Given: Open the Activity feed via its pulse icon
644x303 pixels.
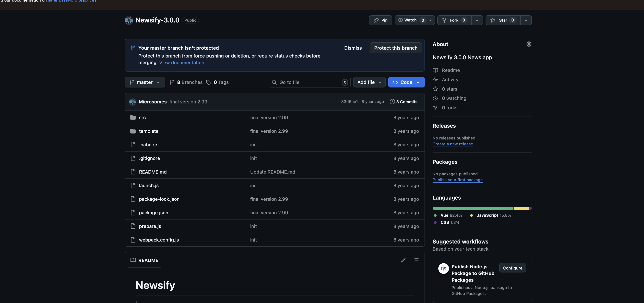Looking at the screenshot, I should (x=435, y=80).
